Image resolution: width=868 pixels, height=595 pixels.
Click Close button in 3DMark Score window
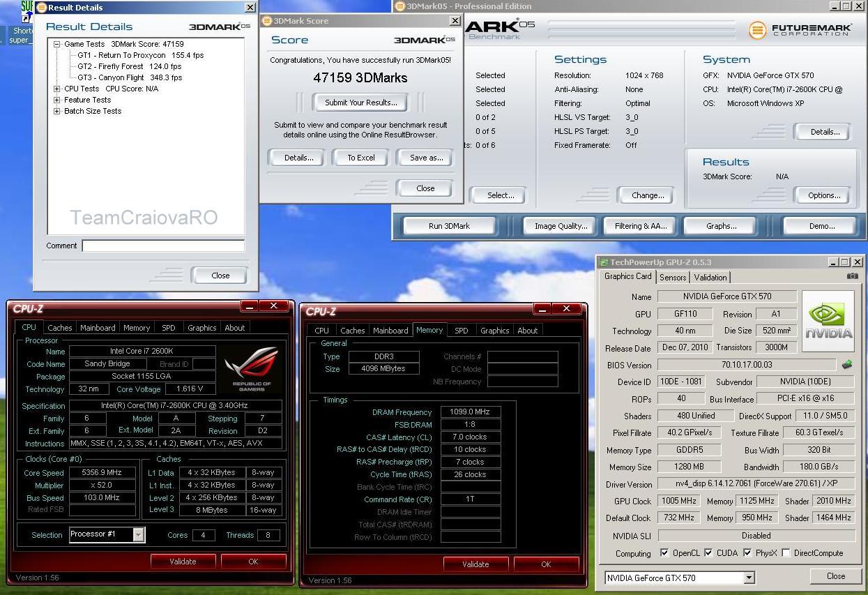click(x=425, y=188)
